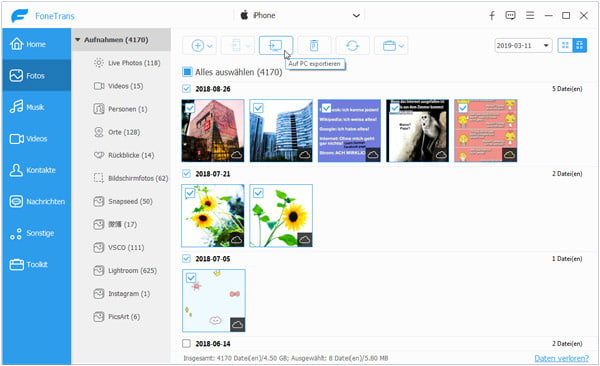Screen dimensions: 600x366
Task: Select the Instagram (1) album
Action: [122, 293]
